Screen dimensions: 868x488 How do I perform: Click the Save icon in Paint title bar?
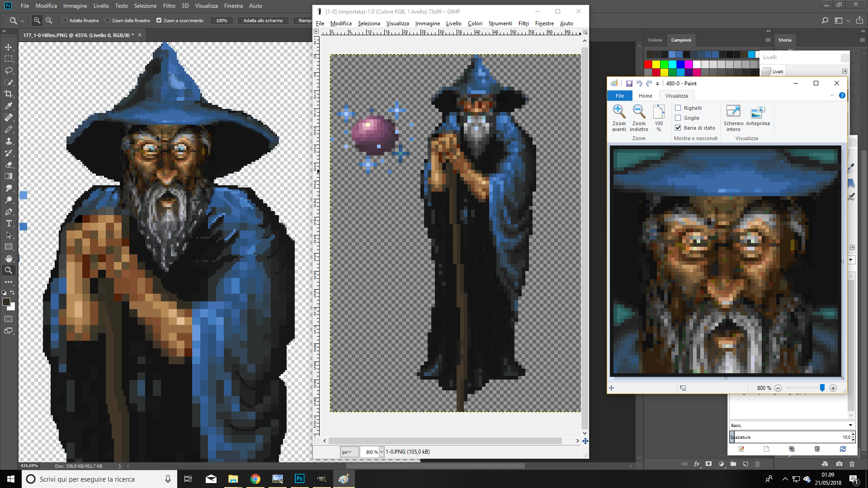pyautogui.click(x=629, y=83)
